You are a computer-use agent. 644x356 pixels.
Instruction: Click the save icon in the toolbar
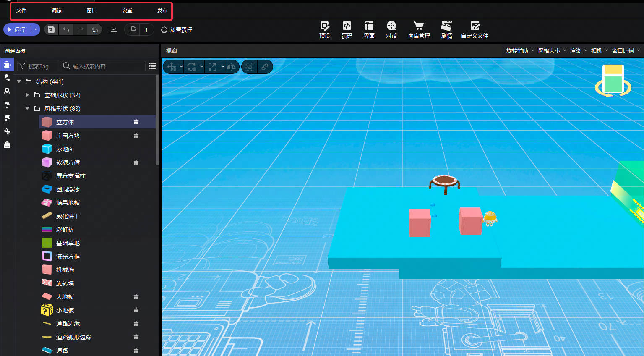(x=51, y=29)
